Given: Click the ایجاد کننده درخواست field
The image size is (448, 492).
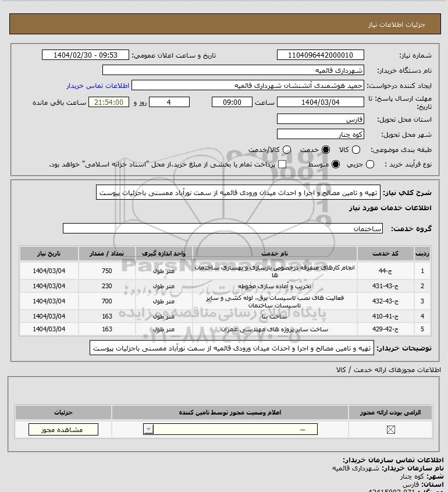Looking at the screenshot, I should click(x=248, y=86).
